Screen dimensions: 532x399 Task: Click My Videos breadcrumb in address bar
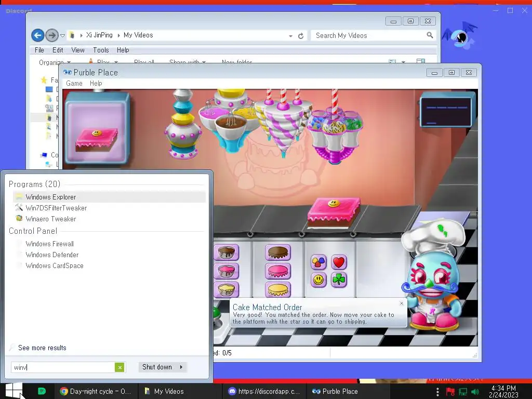tap(138, 35)
